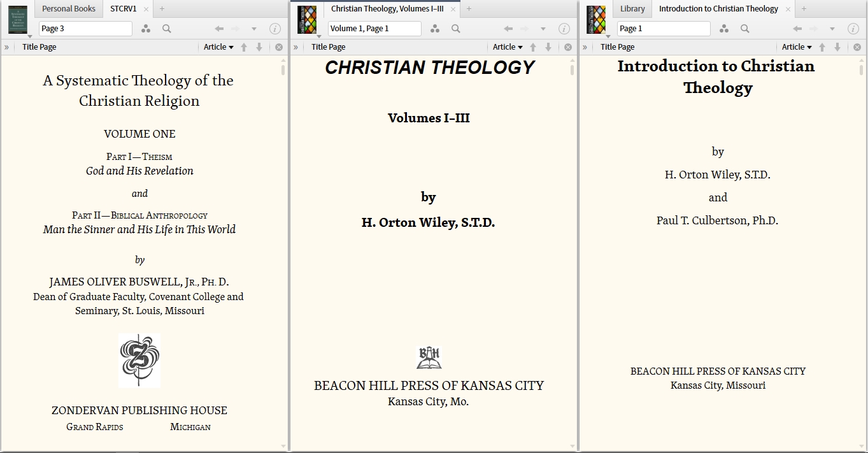
Task: Jump to previous article in STCRV1 panel
Action: (x=244, y=47)
